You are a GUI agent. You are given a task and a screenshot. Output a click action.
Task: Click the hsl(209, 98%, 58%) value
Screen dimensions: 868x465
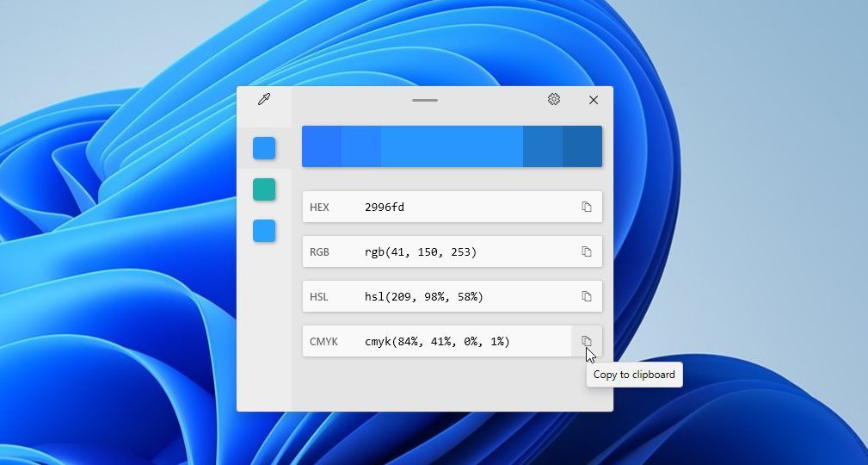[424, 297]
